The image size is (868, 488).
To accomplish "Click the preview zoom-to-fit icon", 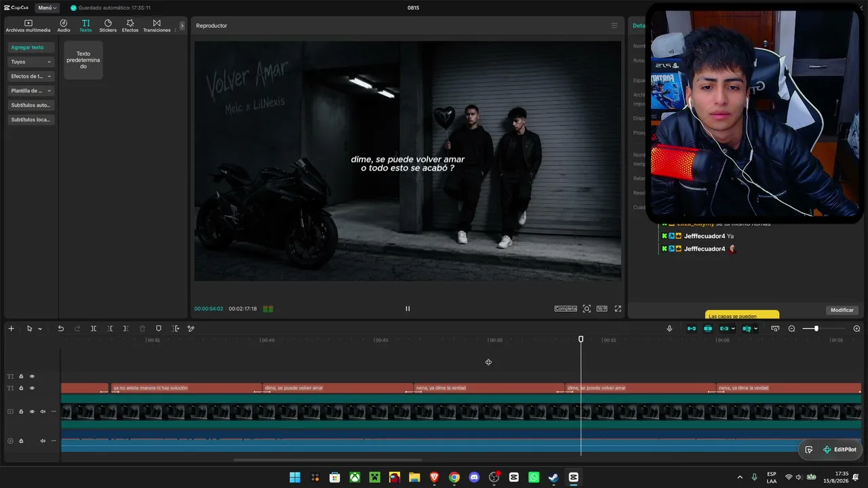I will (587, 308).
